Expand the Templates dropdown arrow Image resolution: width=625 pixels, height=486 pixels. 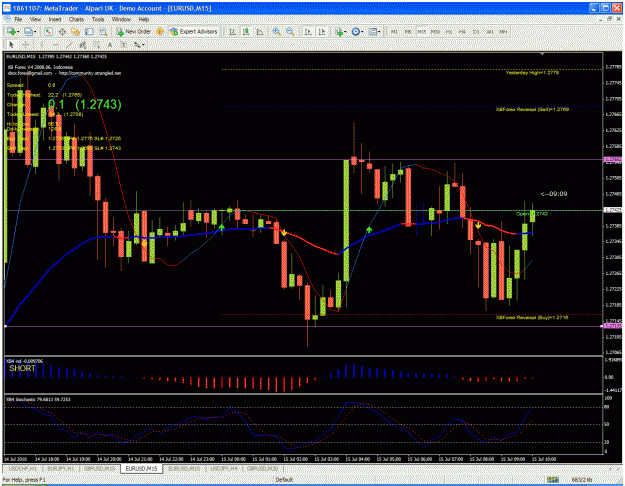pyautogui.click(x=379, y=32)
